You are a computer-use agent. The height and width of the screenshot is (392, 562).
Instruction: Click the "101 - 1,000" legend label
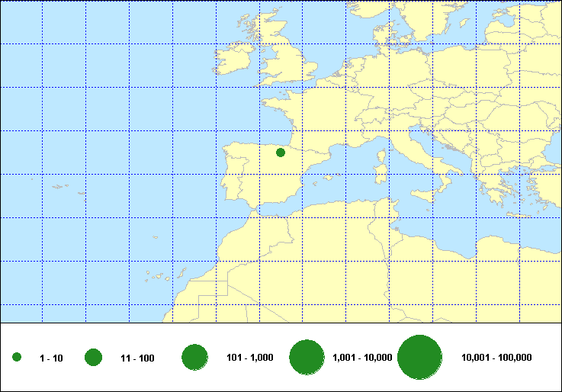pyautogui.click(x=250, y=358)
